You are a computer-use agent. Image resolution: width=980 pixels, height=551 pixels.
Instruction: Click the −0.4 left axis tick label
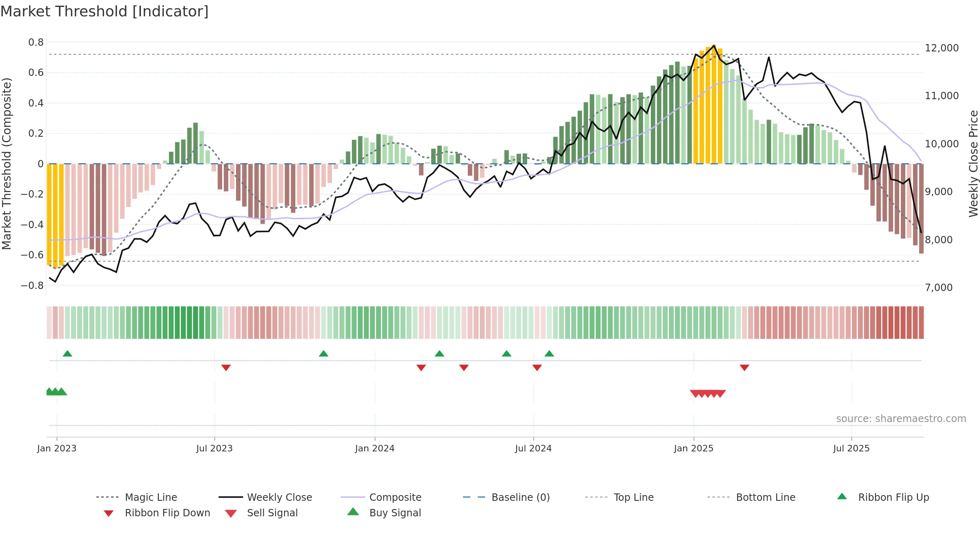point(32,225)
